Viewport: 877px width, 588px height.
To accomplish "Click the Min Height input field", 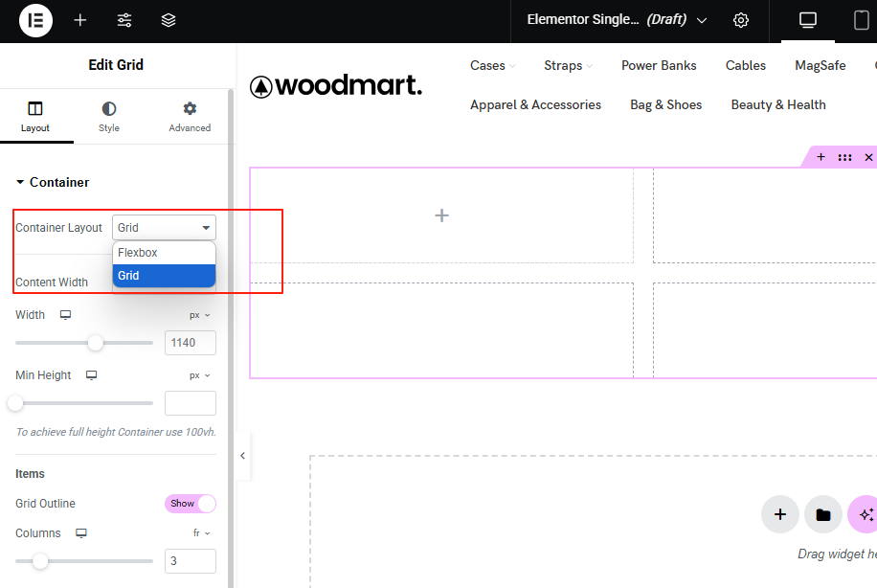I will point(191,403).
